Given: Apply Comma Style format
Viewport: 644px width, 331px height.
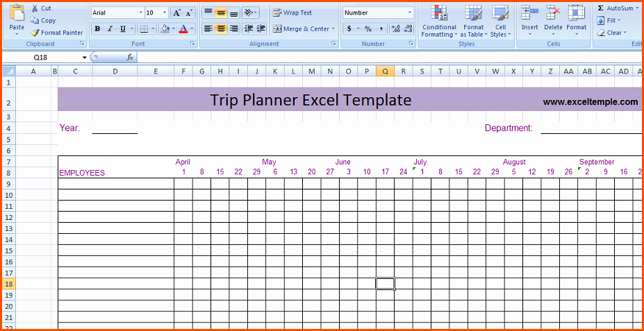Looking at the screenshot, I should (381, 28).
